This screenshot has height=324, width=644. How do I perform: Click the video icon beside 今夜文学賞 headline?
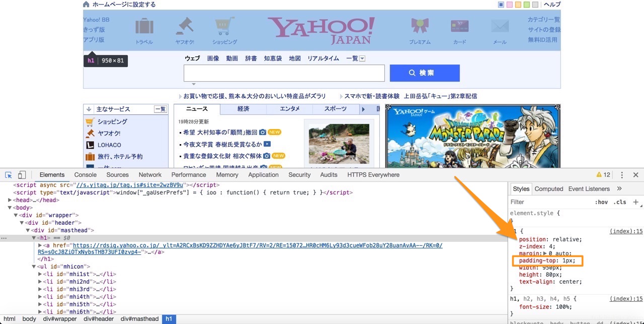point(267,144)
